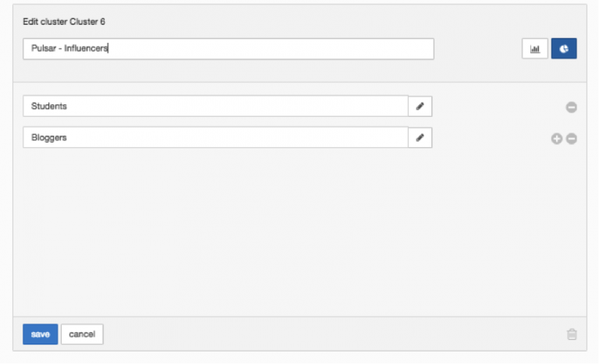Delete the cluster using the trash icon

572,334
